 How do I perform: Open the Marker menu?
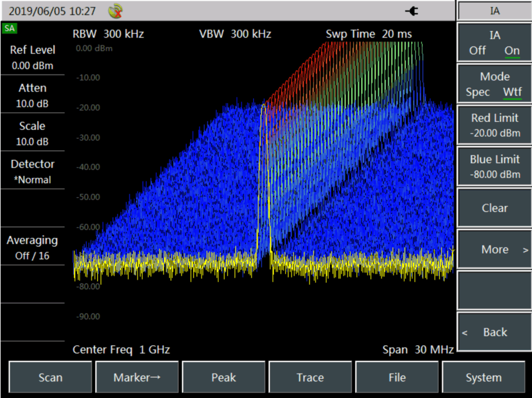(x=137, y=378)
